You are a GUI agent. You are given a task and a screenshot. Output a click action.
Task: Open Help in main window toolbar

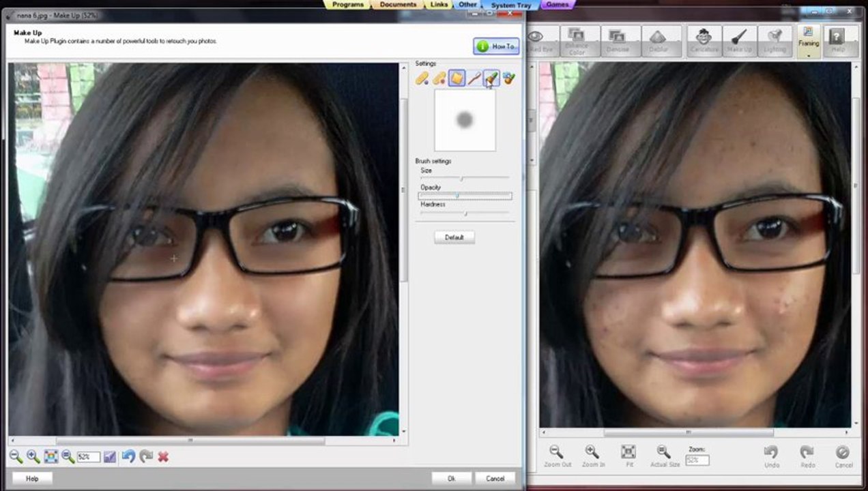pyautogui.click(x=837, y=41)
